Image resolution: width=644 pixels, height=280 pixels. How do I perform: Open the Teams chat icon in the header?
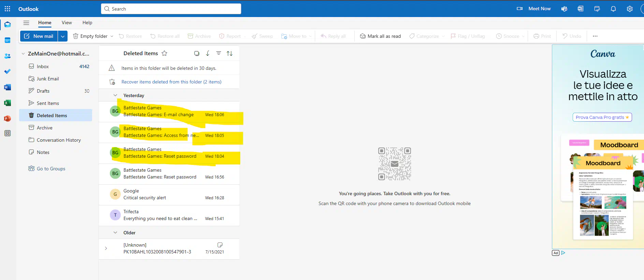pos(564,9)
